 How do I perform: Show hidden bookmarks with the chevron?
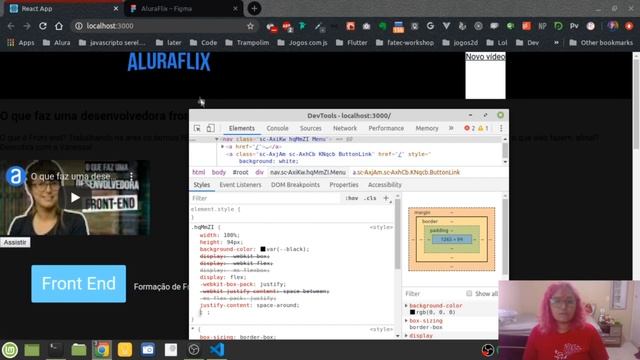pos(556,42)
